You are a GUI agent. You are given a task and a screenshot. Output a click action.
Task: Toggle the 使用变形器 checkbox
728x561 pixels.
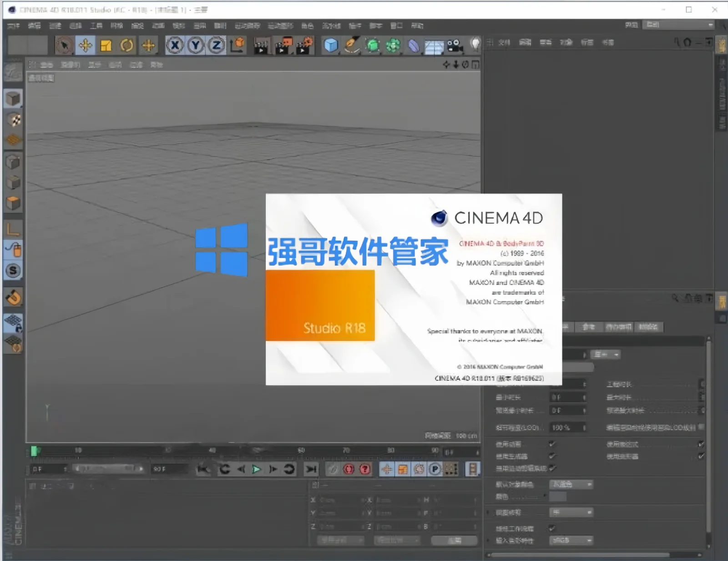(701, 456)
